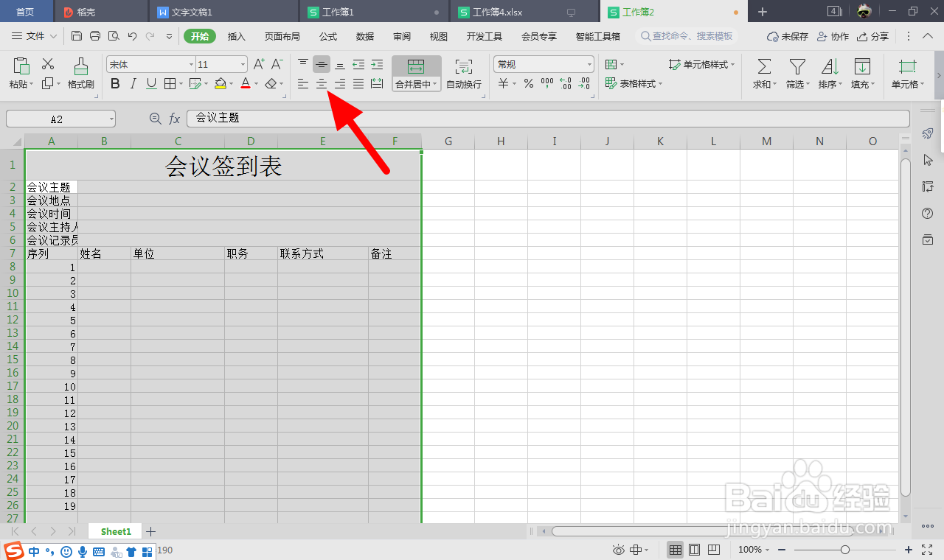
Task: Center text horizontally in cells
Action: tap(322, 84)
